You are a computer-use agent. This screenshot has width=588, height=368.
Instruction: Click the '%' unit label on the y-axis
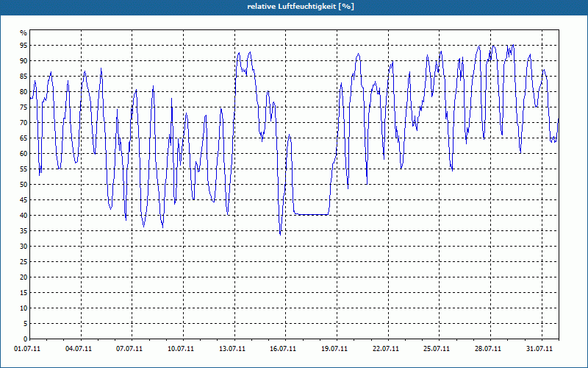pyautogui.click(x=24, y=33)
